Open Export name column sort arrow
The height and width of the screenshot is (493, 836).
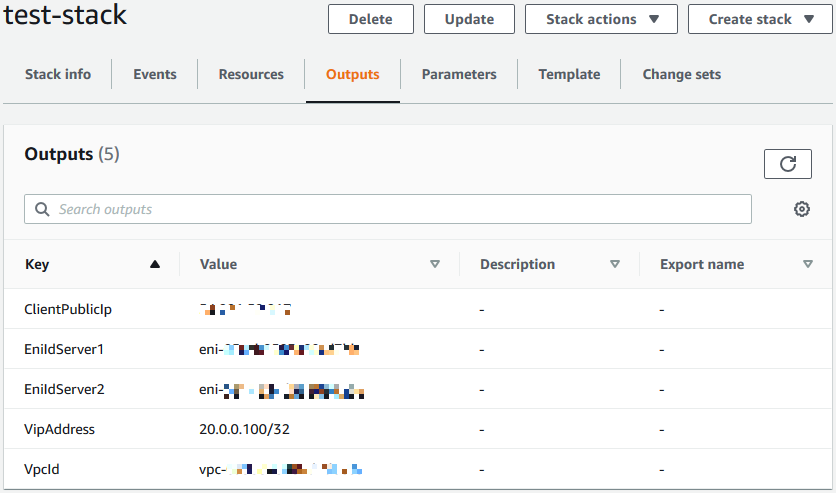coord(807,265)
